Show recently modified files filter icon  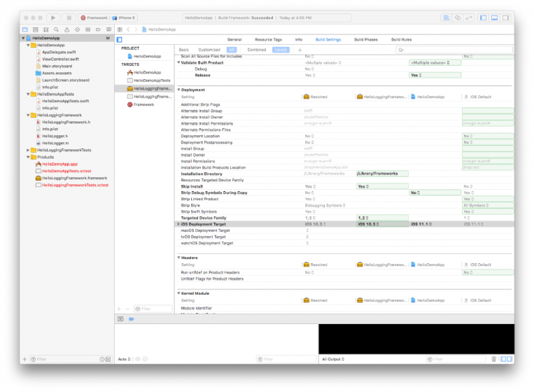click(101, 359)
